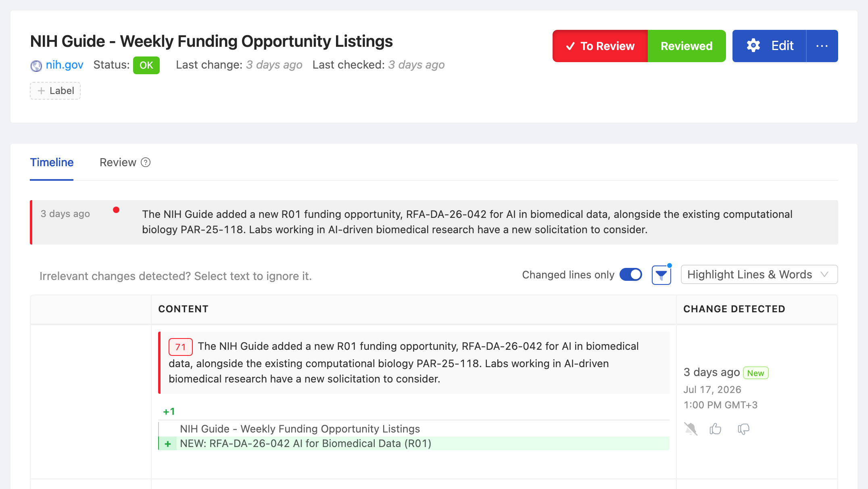868x489 pixels.
Task: Click the red unread dot in timeline
Action: 116,210
